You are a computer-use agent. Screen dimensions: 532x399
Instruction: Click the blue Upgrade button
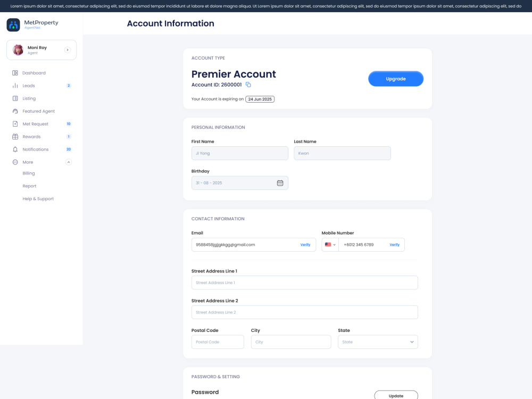(396, 79)
